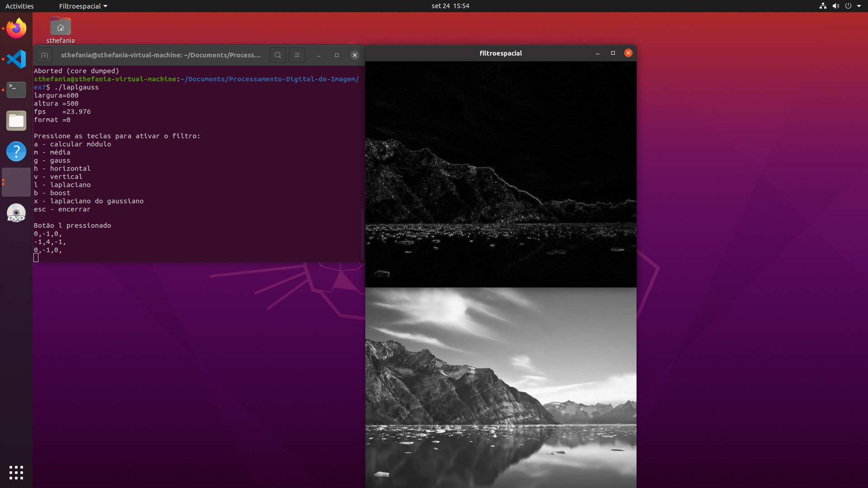The image size is (868, 488).
Task: Open Firefox from the dock
Action: coord(16,28)
